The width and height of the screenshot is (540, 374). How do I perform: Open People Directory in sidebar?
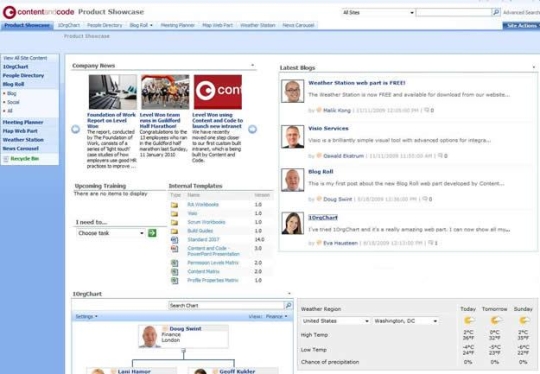(23, 75)
